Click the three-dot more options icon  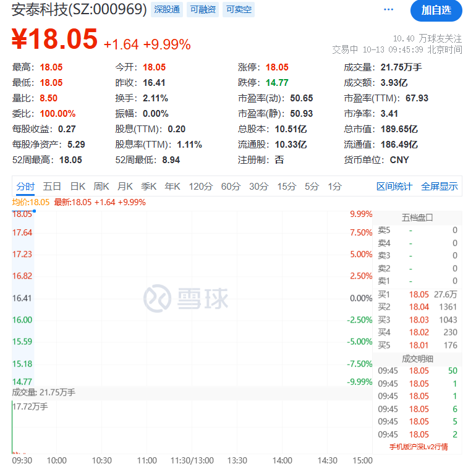point(388,10)
